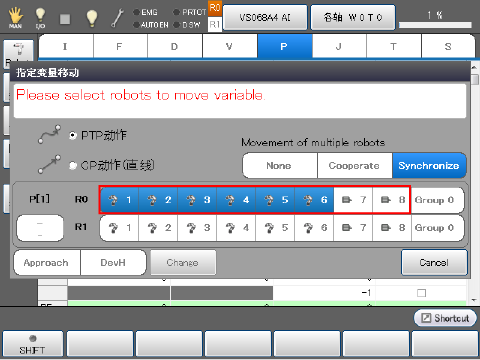Image resolution: width=480 pixels, height=360 pixels.
Task: Click R0 Group 0 button
Action: click(438, 200)
